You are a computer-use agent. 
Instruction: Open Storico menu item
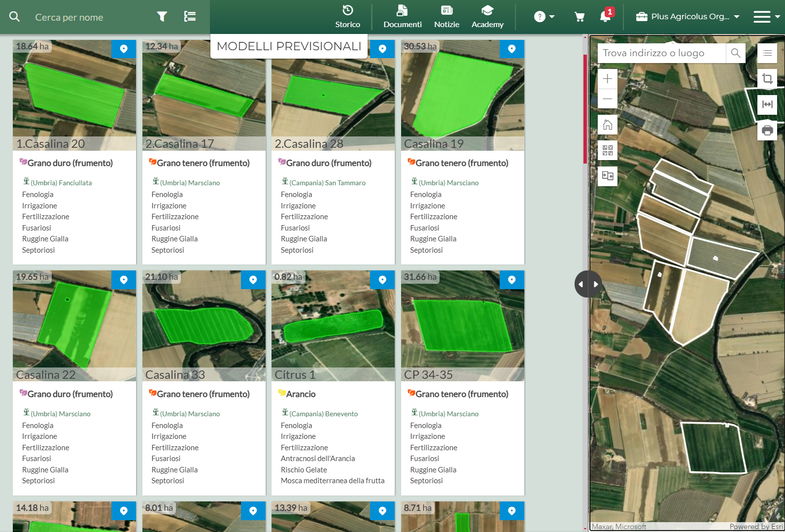347,17
